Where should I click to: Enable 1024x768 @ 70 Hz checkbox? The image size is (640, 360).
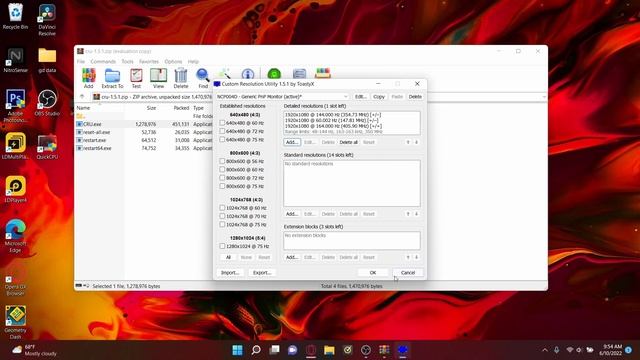coord(222,216)
